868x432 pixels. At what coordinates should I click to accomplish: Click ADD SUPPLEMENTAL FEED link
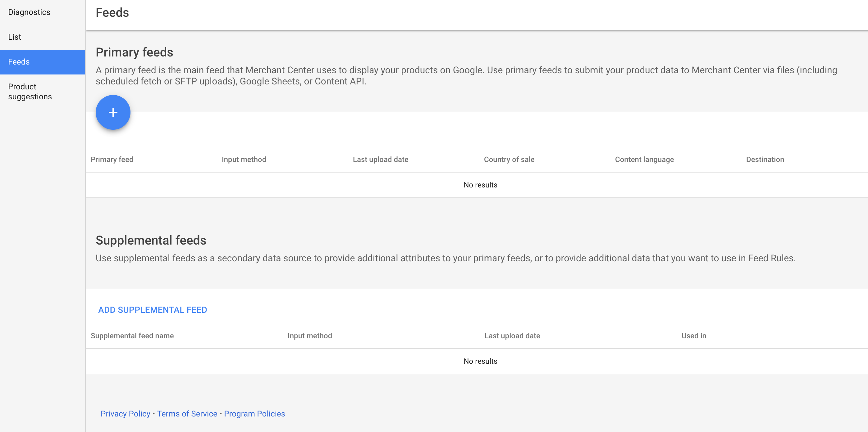pos(153,310)
